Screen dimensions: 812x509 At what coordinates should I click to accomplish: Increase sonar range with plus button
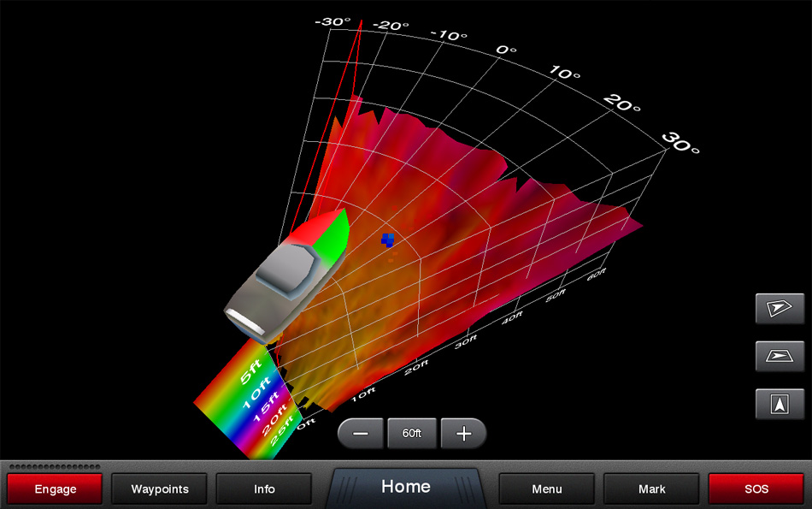click(x=463, y=434)
